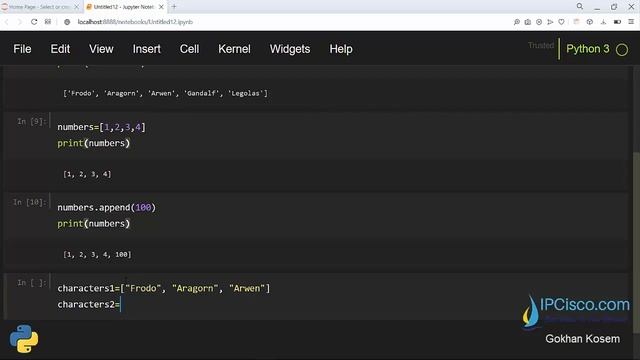This screenshot has width=640, height=360.
Task: Open the Cell menu
Action: click(189, 49)
